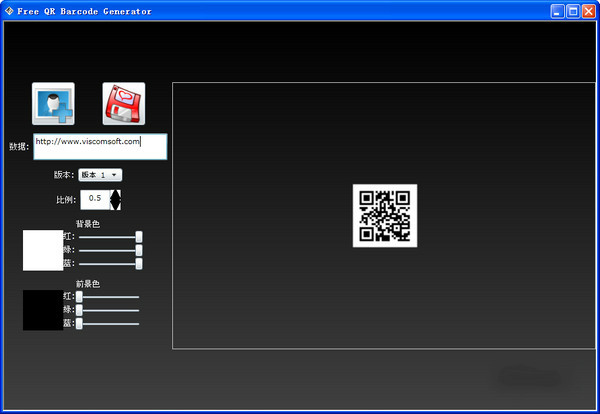Click the data text field containing http://www.viscomsoft.com

pyautogui.click(x=100, y=147)
